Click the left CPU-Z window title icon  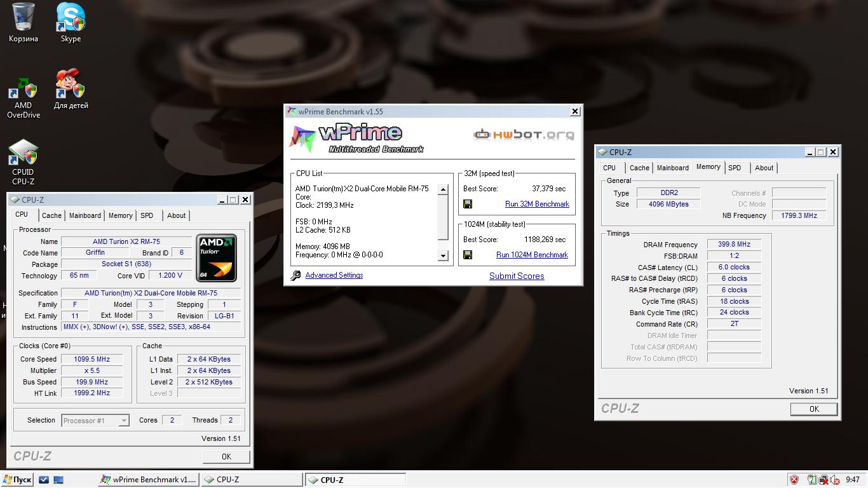pos(15,200)
